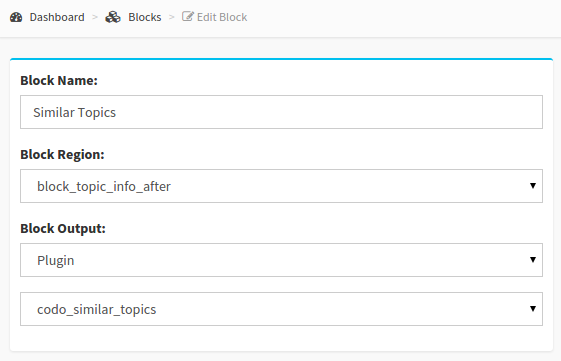Screen dimensions: 561x361
Task: Open the codo_similar_topics plugin dropdown
Action: (281, 309)
